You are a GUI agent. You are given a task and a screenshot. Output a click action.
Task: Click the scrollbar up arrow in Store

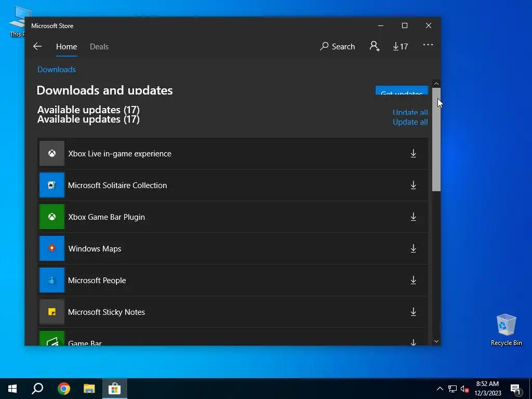436,84
